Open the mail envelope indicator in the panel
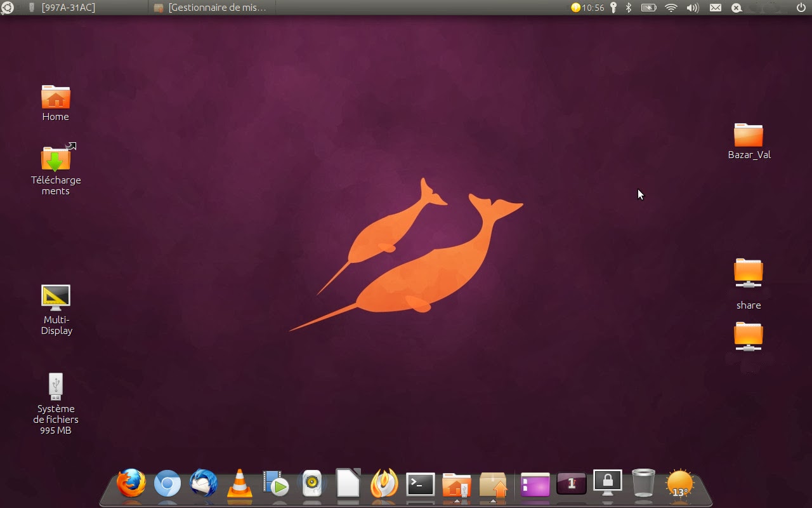 (x=716, y=8)
